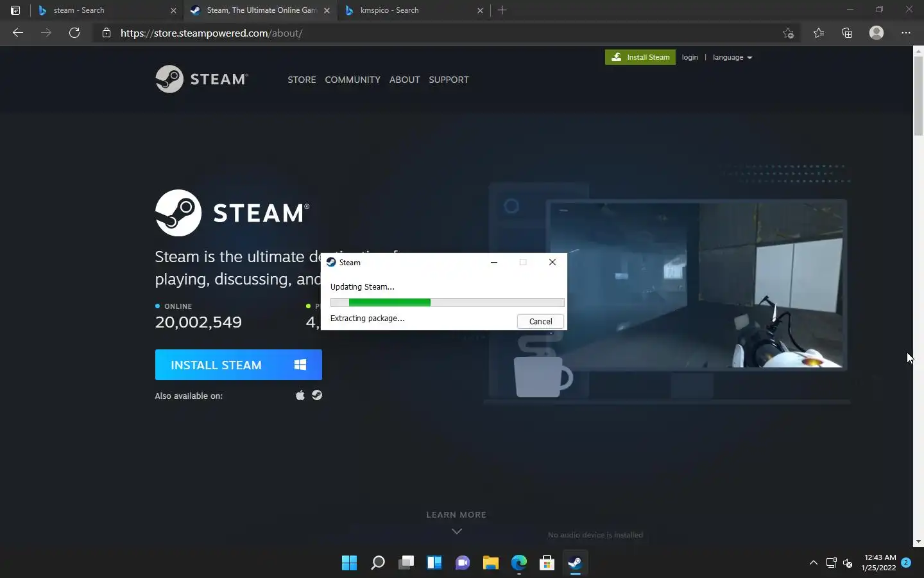Screen dimensions: 924x578
Task: Close the 'kmspico - Search' tab
Action: [480, 10]
